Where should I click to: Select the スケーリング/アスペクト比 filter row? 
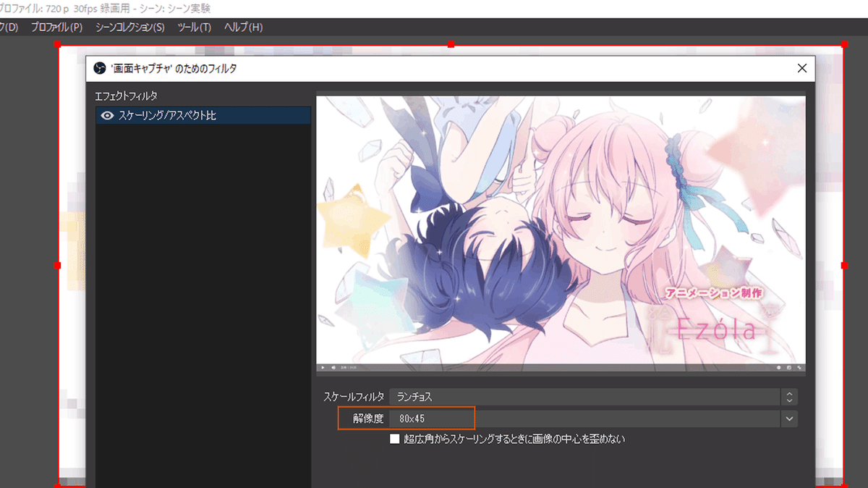point(203,115)
